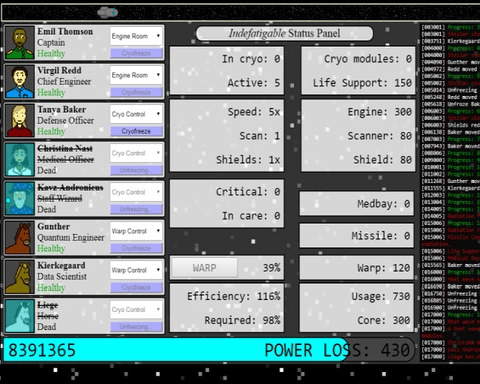Open Liege's Cryo Control dropdown
This screenshot has height=384, width=480.
click(136, 309)
